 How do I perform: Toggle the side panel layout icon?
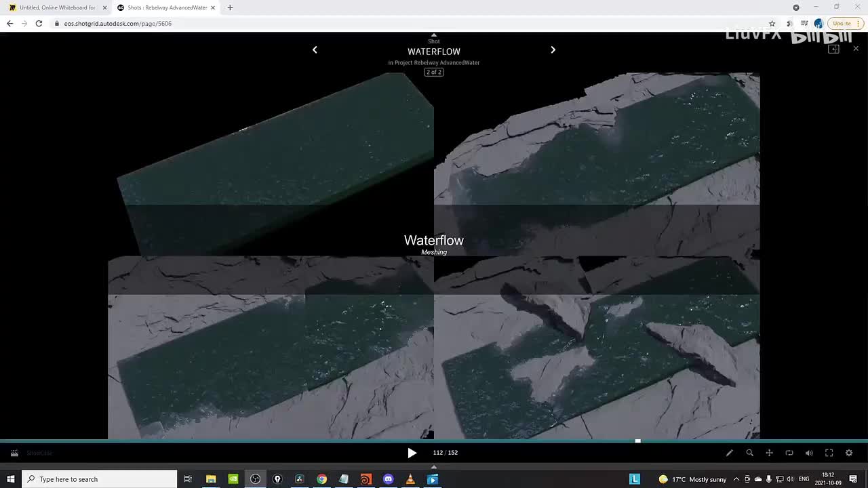(x=834, y=49)
